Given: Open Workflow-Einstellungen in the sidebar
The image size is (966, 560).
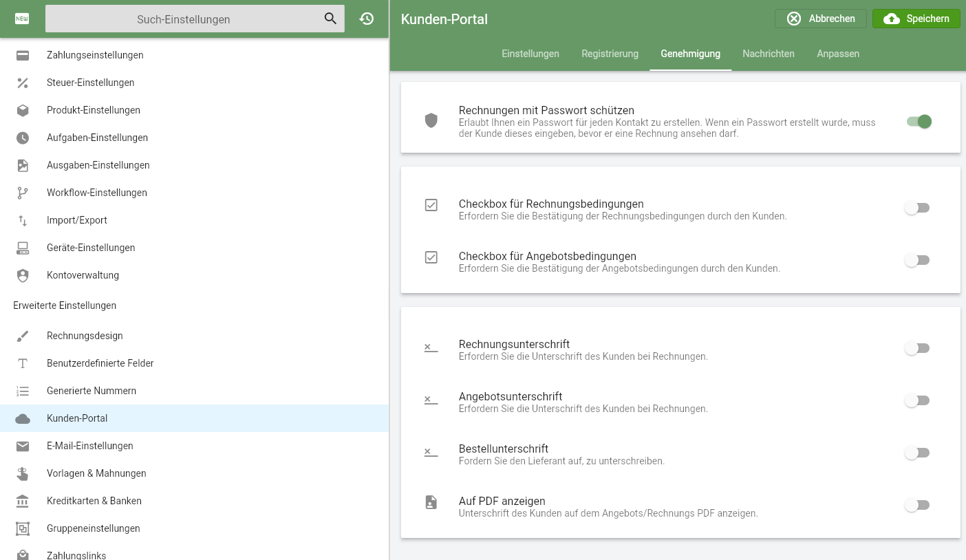Looking at the screenshot, I should coord(194,193).
